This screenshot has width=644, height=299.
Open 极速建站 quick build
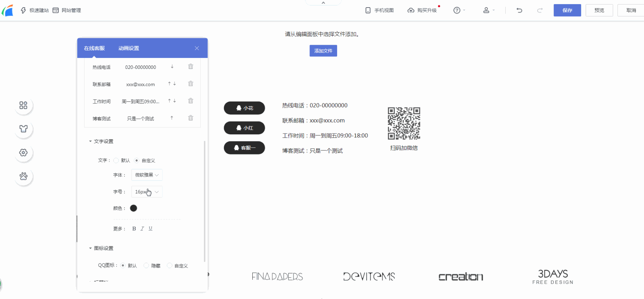[34, 10]
